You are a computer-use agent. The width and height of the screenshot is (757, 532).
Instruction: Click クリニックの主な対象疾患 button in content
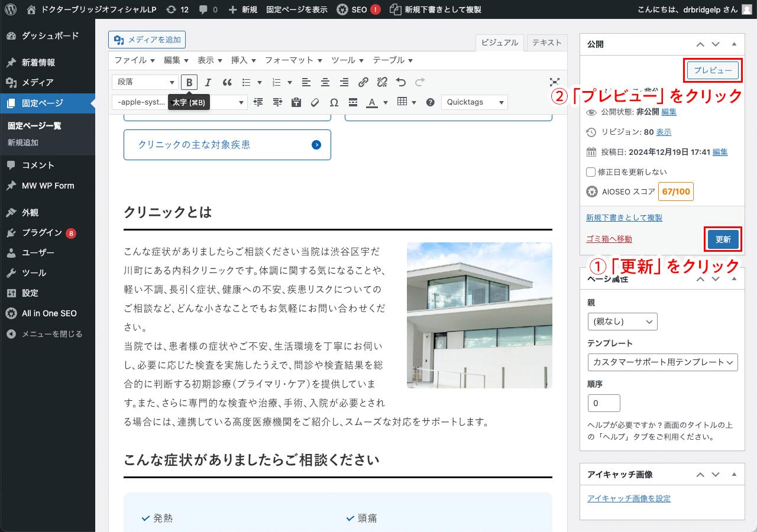coord(227,145)
